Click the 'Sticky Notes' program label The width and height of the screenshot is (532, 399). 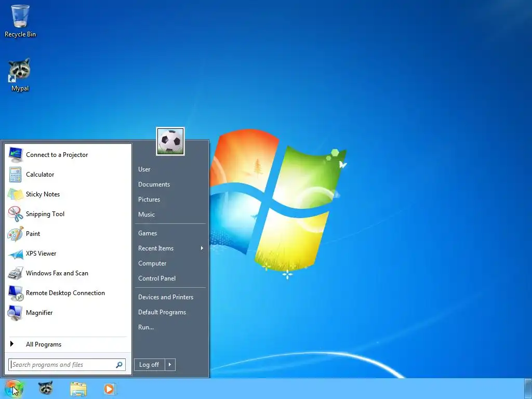pos(43,194)
